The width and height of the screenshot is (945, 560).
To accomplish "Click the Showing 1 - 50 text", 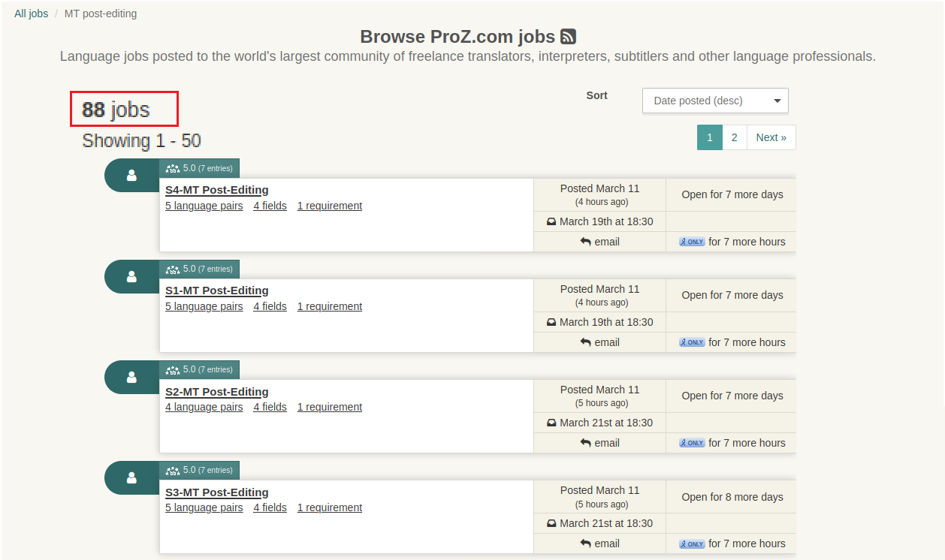I will point(141,140).
